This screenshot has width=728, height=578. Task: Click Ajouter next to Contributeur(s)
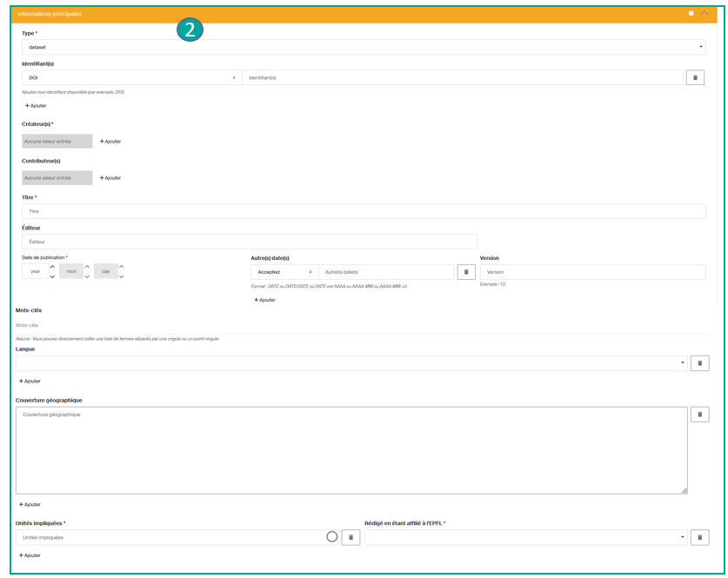[x=110, y=177]
